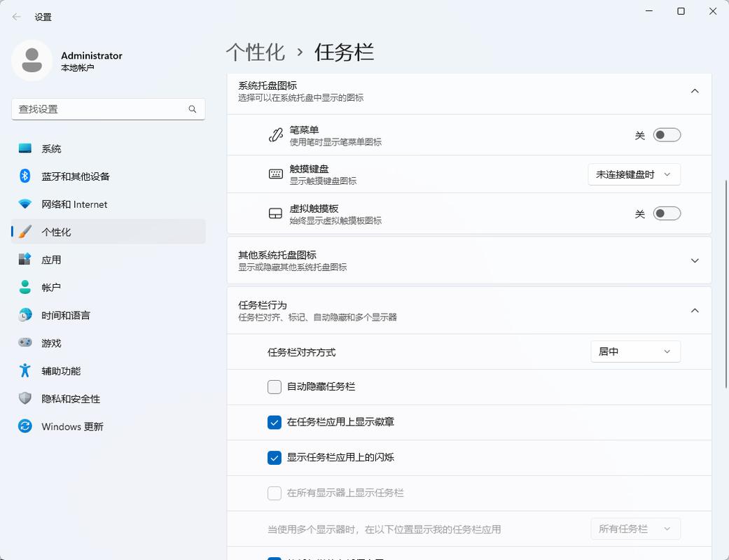Screen dimensions: 729x560
Task: Select 游戏 in the navigation pane
Action: tap(50, 343)
